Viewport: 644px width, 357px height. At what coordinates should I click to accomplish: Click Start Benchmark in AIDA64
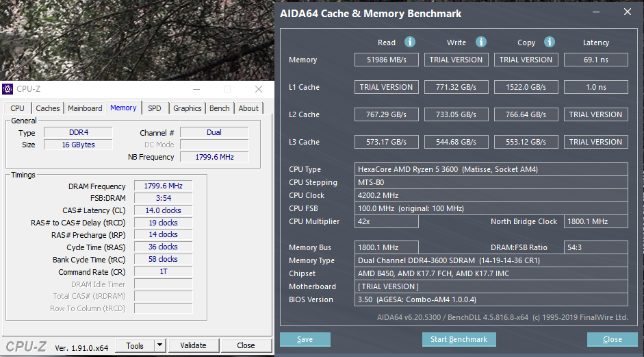point(459,339)
